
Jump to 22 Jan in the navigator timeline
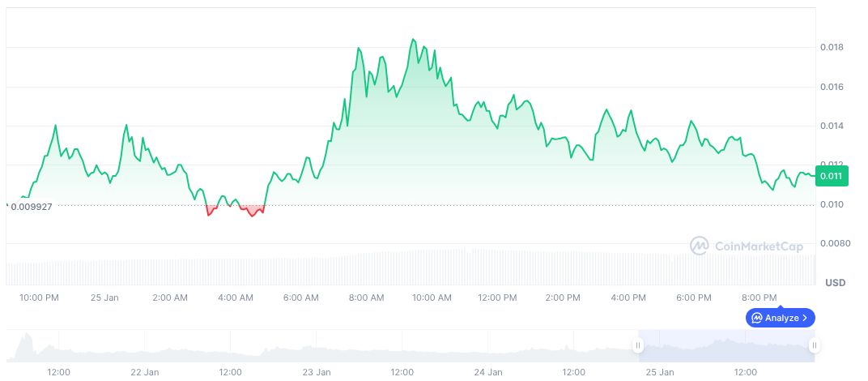point(144,372)
